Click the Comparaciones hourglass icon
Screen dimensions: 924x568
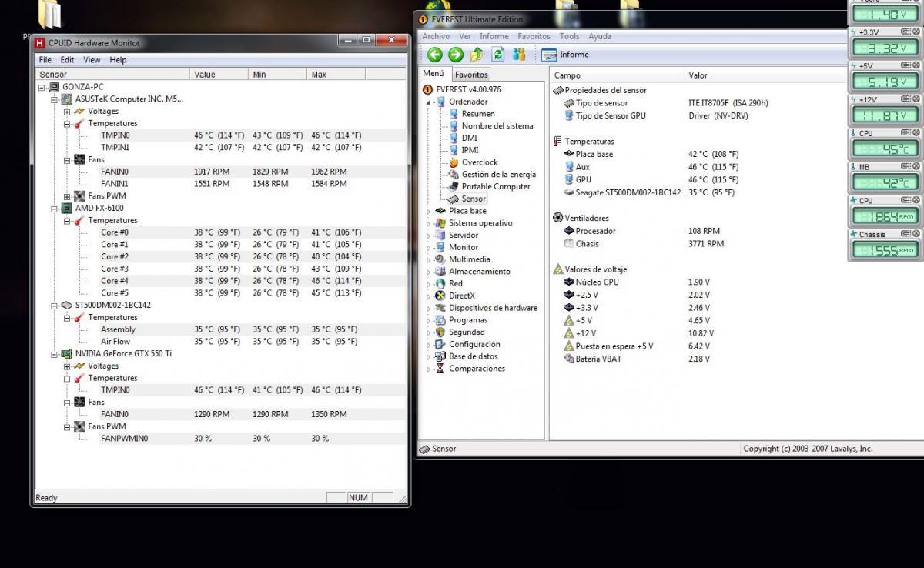pos(440,369)
